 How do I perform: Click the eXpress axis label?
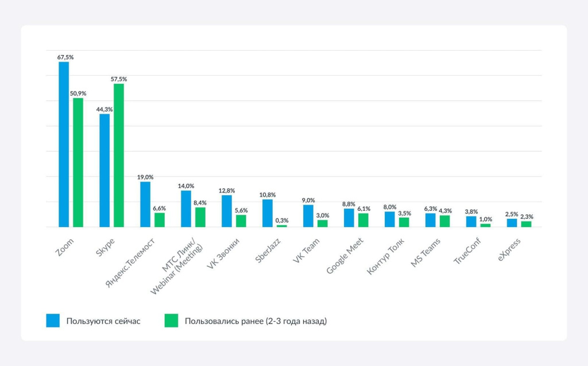pyautogui.click(x=510, y=248)
